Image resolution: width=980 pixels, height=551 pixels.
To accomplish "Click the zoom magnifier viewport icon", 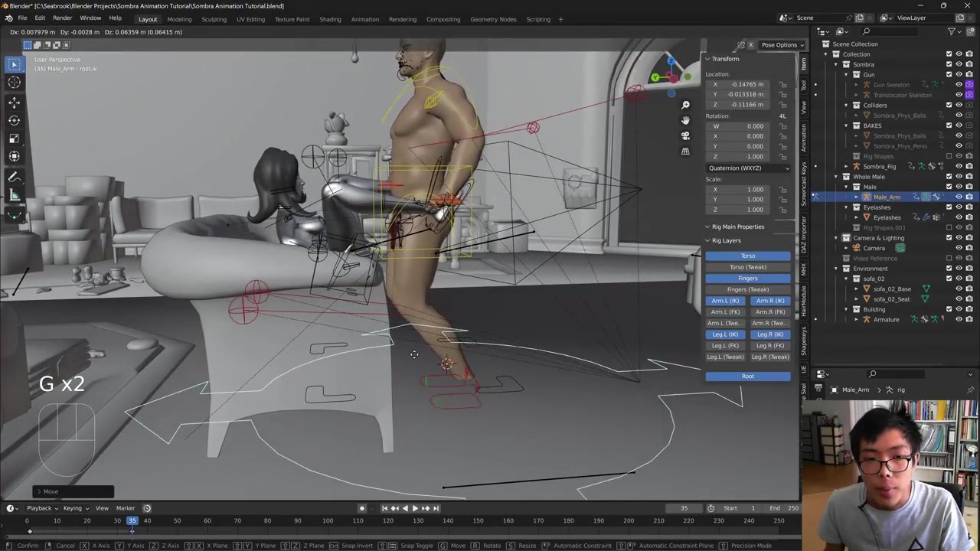I will click(685, 105).
